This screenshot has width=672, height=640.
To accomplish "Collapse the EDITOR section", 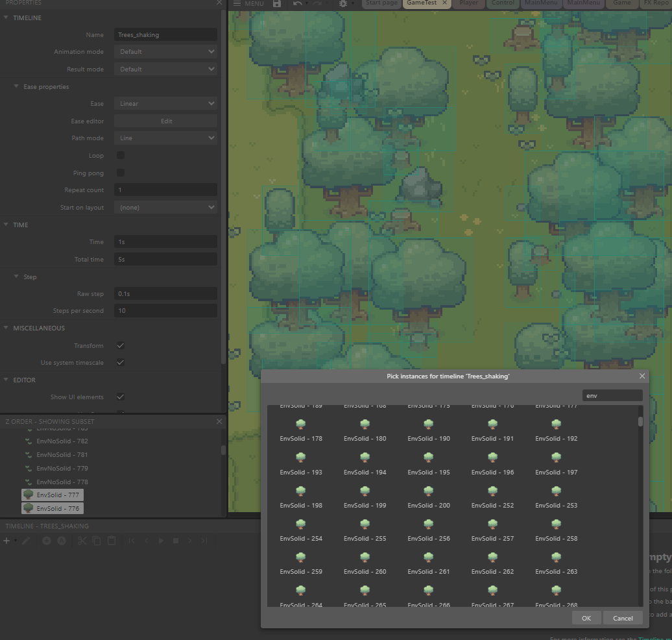I will click(6, 380).
